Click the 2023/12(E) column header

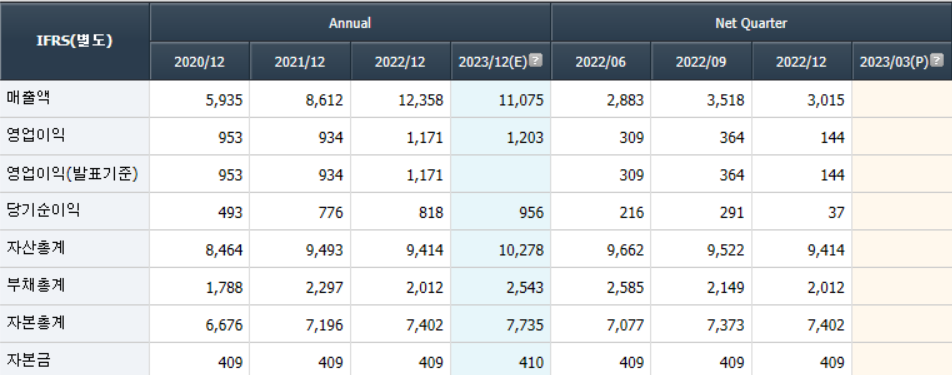(x=501, y=62)
